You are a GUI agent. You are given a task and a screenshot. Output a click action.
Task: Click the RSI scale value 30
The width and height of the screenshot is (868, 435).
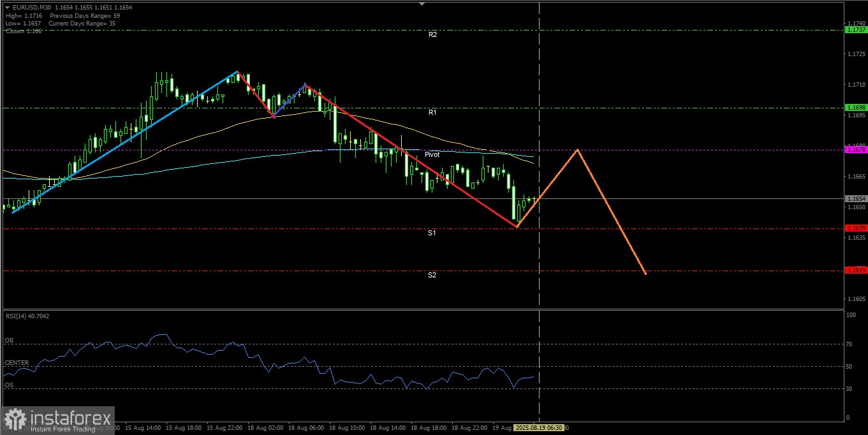[x=849, y=389]
